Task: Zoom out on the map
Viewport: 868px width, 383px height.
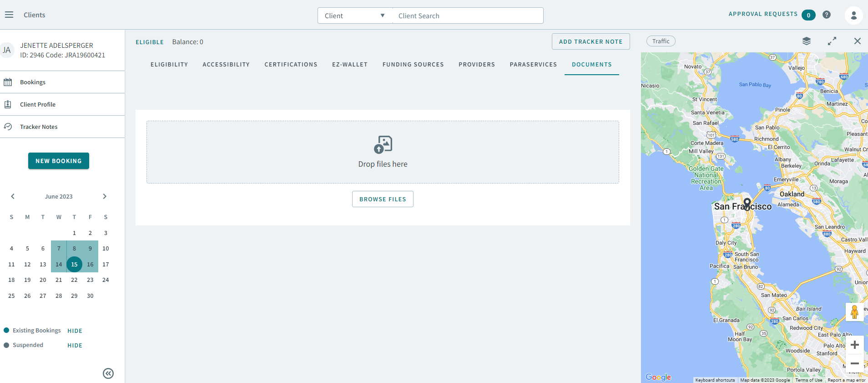Action: tap(854, 363)
